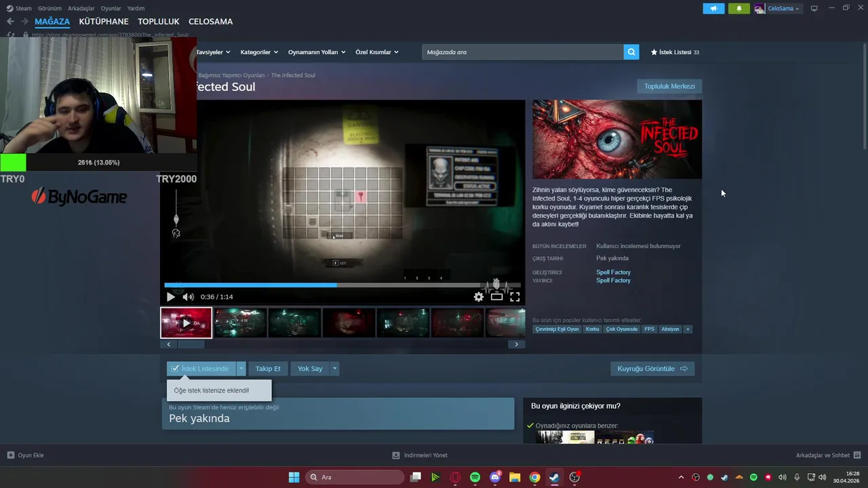Open Discord from the taskbar

point(495,477)
